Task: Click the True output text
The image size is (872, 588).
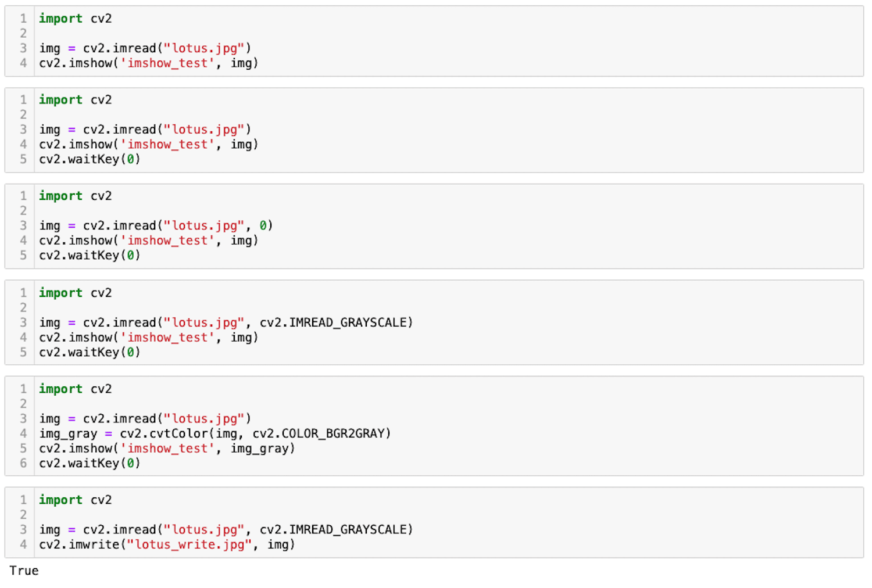Action: (24, 571)
